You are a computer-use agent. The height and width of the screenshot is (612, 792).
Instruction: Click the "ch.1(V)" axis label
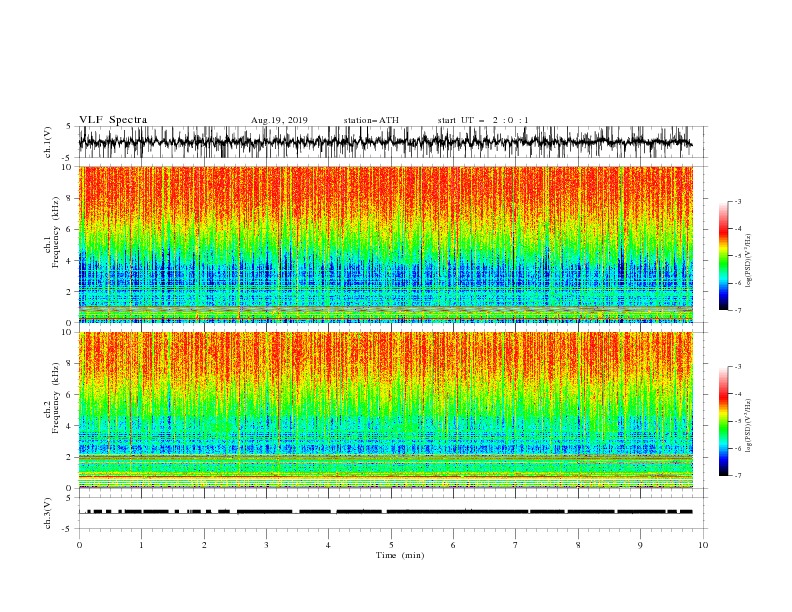coord(48,142)
